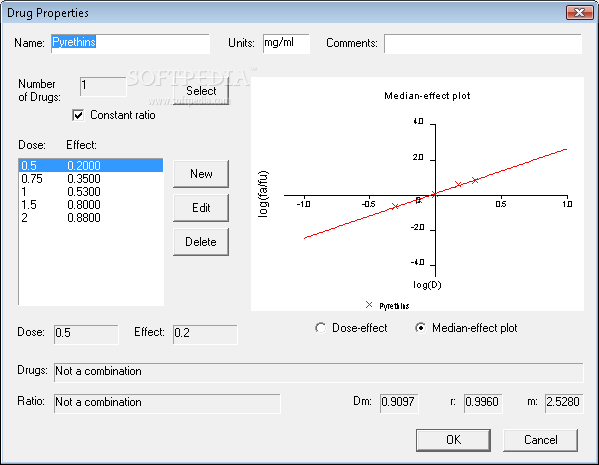Click the Dose field showing 0.5

tap(86, 334)
